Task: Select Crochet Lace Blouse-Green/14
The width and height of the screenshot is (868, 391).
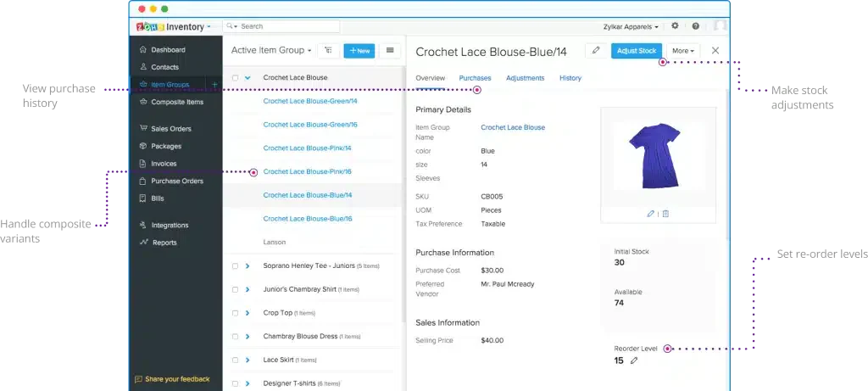Action: tap(310, 101)
